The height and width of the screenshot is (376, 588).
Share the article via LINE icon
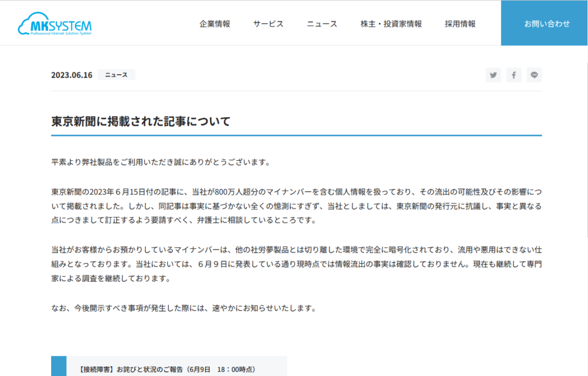coord(534,75)
